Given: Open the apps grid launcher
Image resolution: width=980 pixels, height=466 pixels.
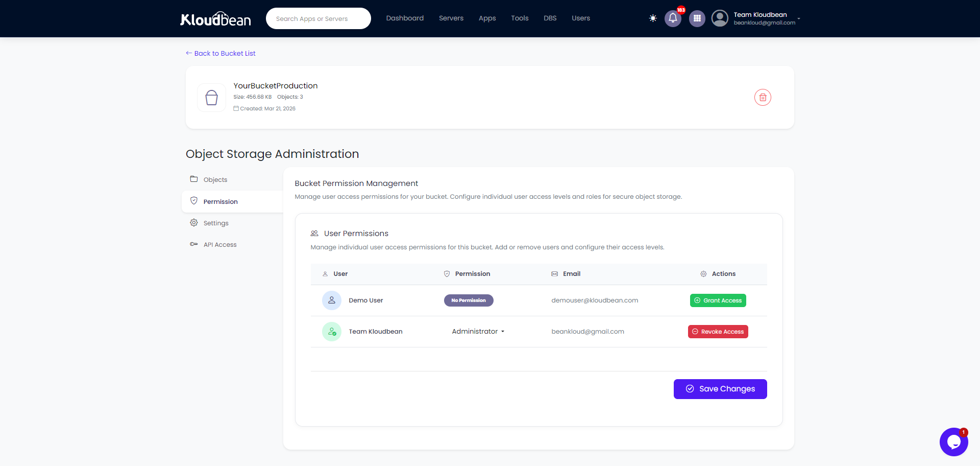Looking at the screenshot, I should pos(697,18).
